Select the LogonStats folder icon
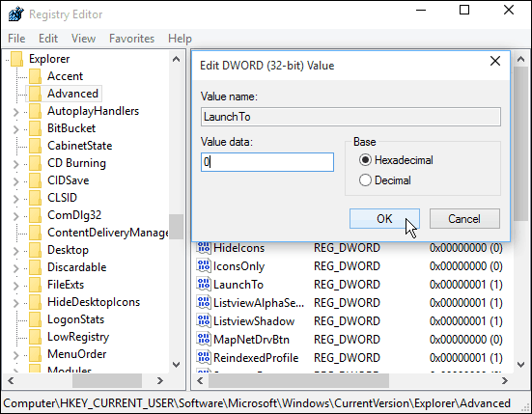This screenshot has height=414, width=532. [35, 319]
